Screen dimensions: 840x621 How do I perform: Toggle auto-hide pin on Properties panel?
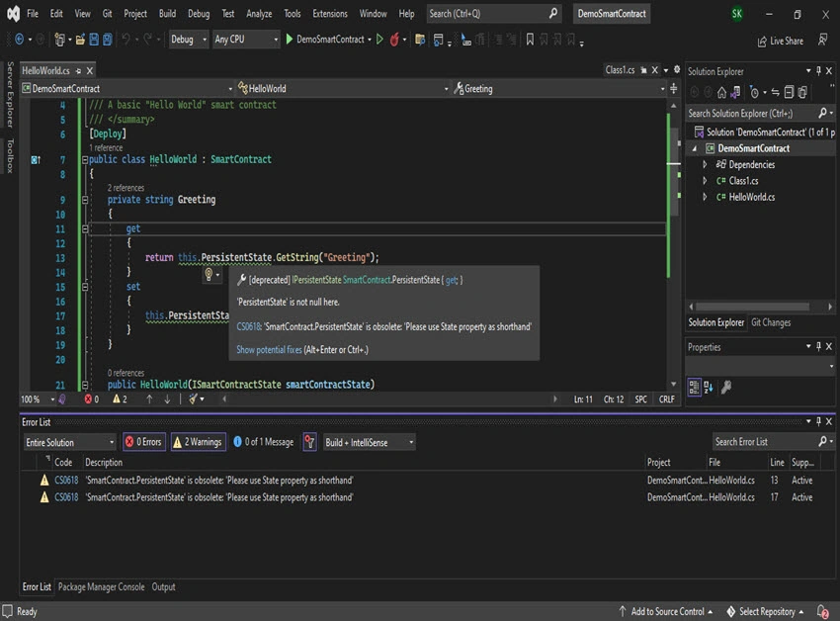818,346
